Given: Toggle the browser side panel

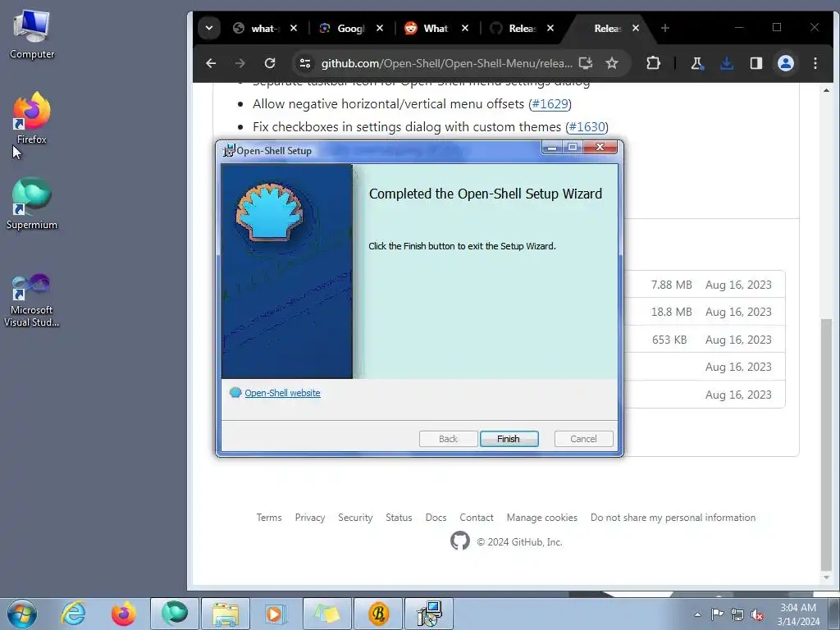Looking at the screenshot, I should tap(756, 63).
